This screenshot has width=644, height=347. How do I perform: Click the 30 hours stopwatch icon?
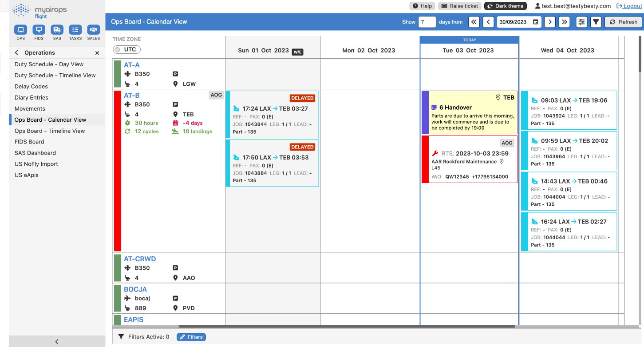[127, 123]
